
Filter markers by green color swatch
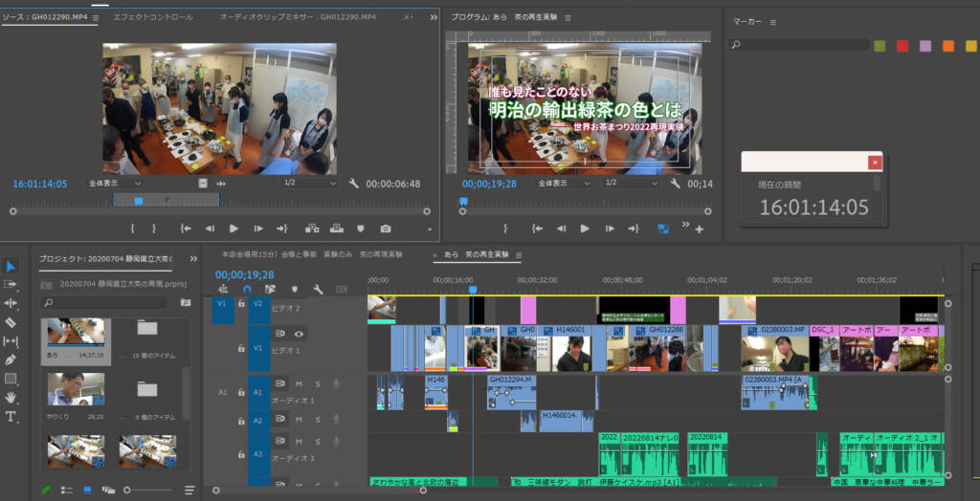tap(880, 46)
